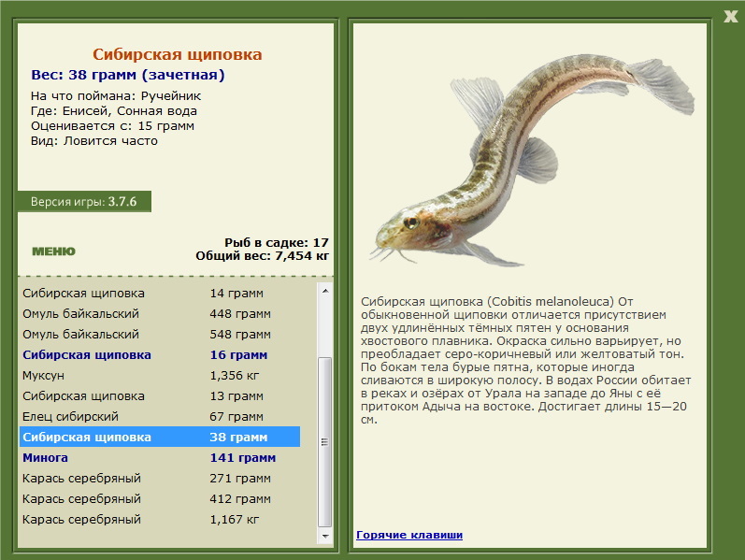Select Омуль байкальский 448 грамм entry

click(160, 314)
